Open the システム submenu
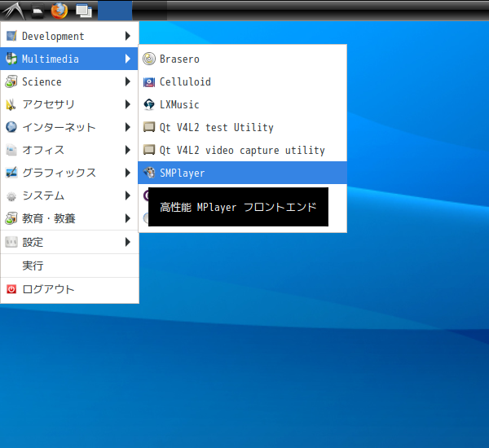The height and width of the screenshot is (448, 489). (x=69, y=195)
